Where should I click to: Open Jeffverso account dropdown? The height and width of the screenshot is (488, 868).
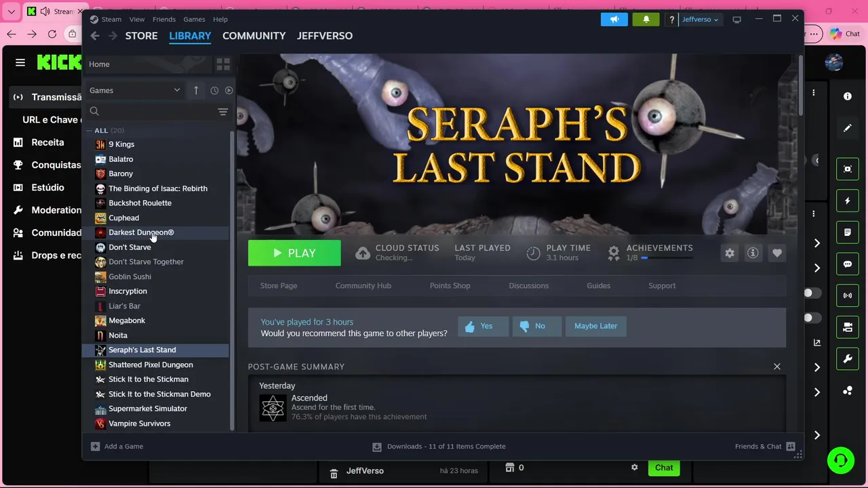coord(700,19)
